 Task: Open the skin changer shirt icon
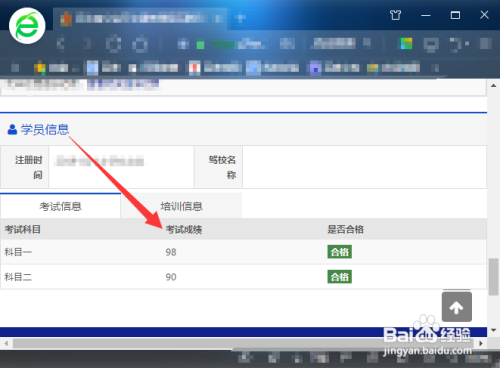pyautogui.click(x=395, y=15)
